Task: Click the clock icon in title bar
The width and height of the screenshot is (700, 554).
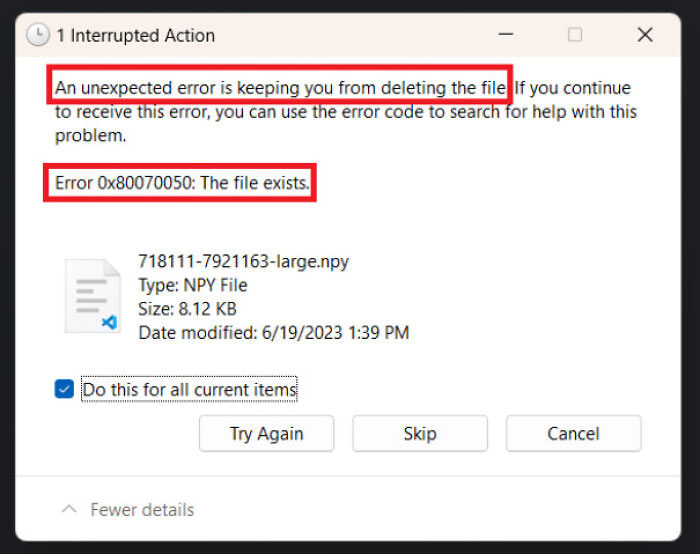Action: [x=38, y=35]
